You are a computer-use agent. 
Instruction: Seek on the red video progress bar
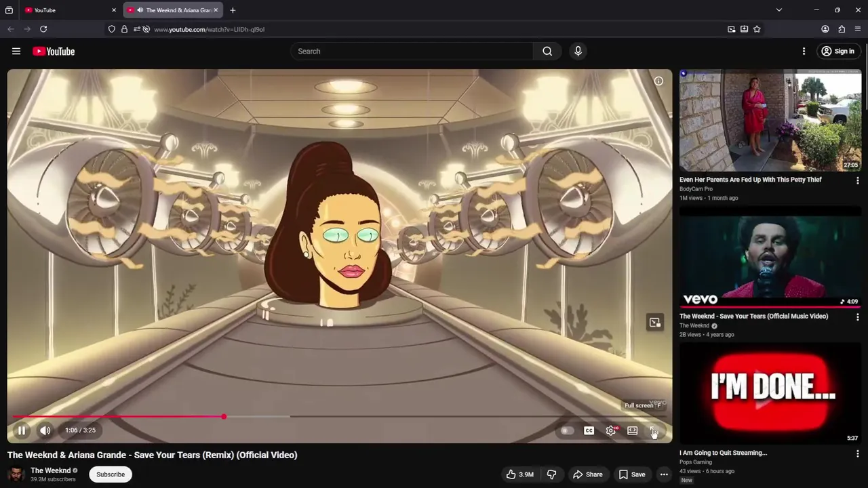tap(340, 416)
